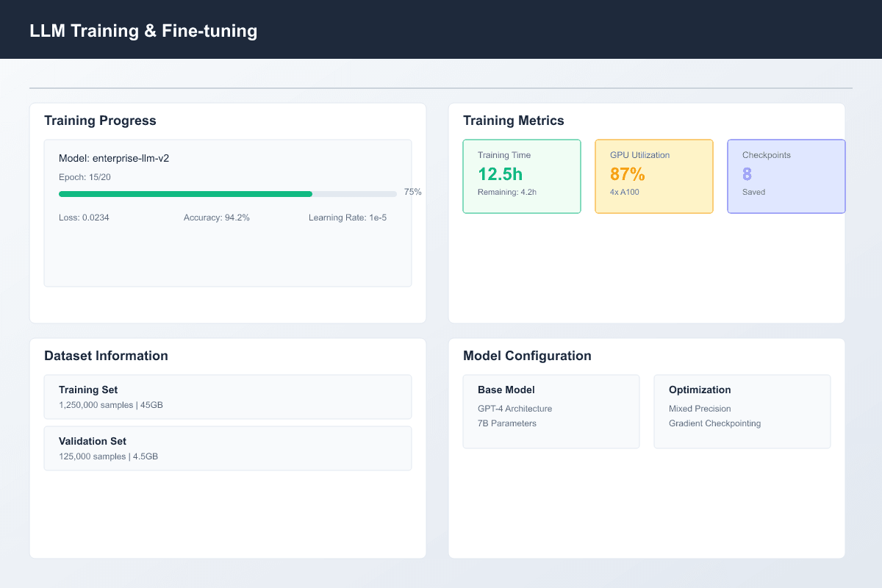This screenshot has width=882, height=588.
Task: Click the Validation Set dataset entry
Action: (x=228, y=448)
